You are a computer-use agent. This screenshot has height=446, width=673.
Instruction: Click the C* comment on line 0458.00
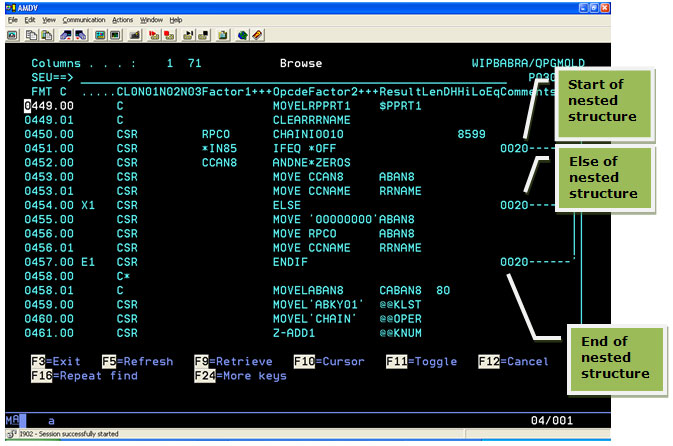[123, 276]
